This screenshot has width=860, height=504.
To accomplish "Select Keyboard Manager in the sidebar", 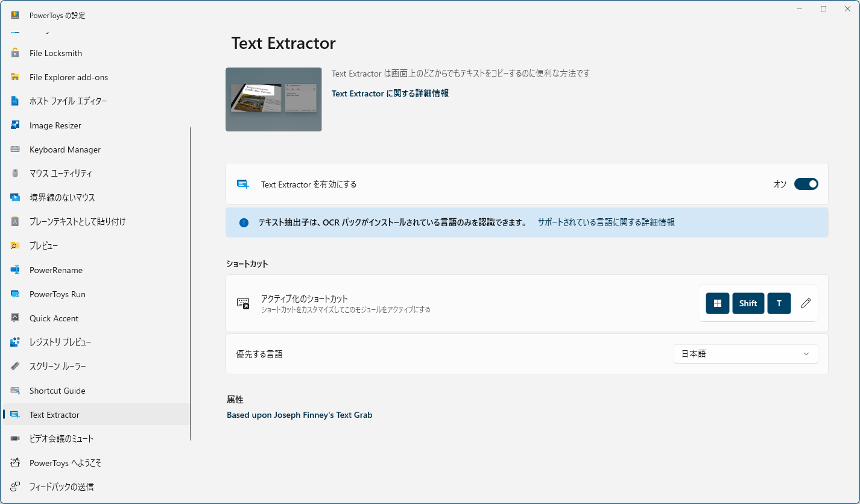I will (x=96, y=150).
